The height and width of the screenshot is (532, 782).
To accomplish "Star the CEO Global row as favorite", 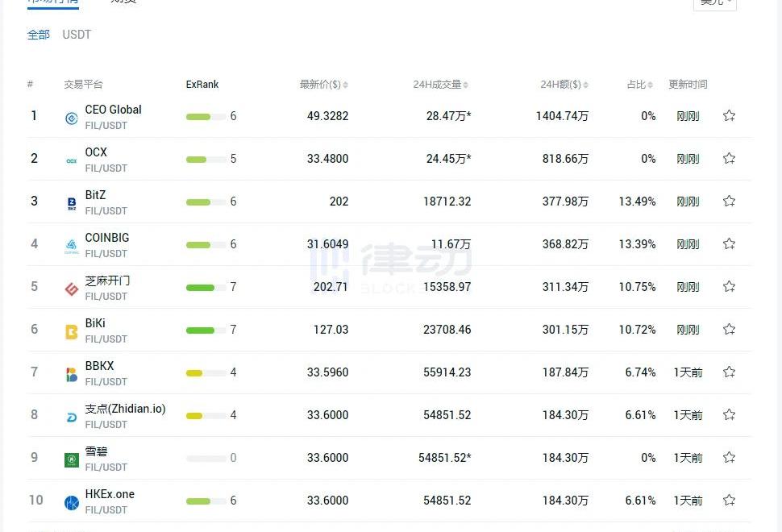I will click(729, 116).
